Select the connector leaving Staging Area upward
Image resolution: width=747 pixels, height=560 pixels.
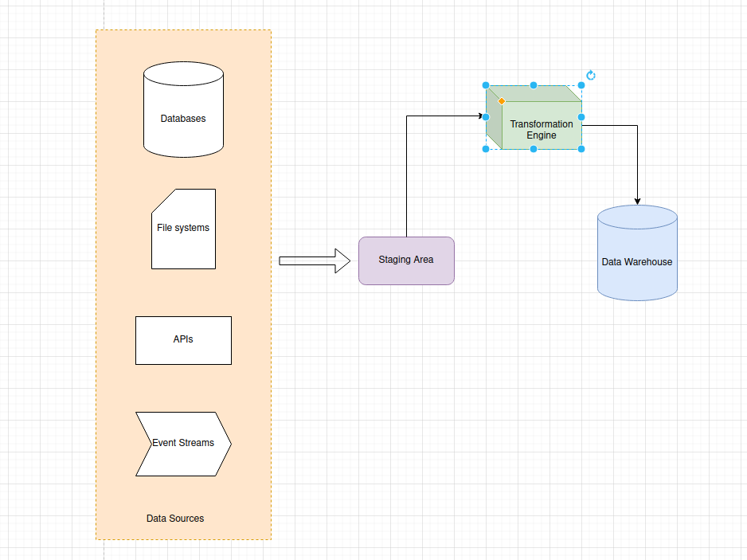[407, 175]
